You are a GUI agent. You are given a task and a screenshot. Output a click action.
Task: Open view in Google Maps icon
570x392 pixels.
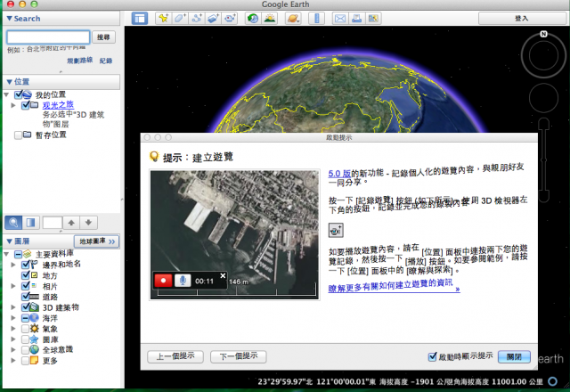[373, 18]
